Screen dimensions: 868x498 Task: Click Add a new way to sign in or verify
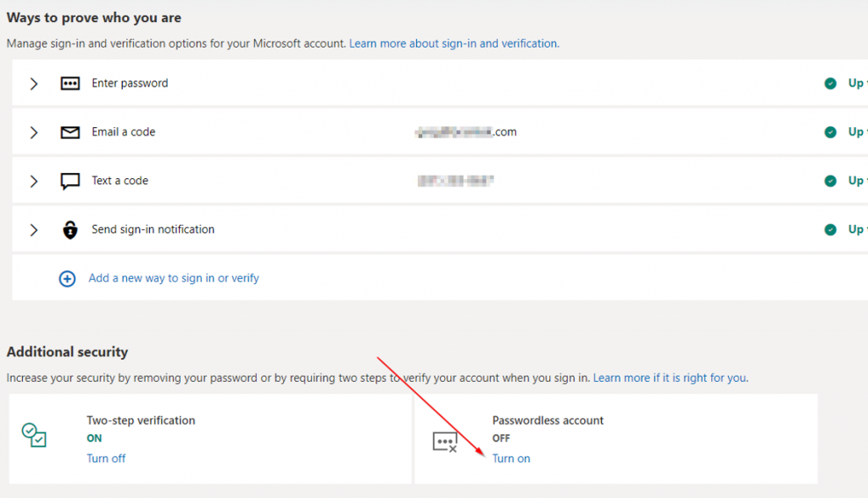point(174,278)
